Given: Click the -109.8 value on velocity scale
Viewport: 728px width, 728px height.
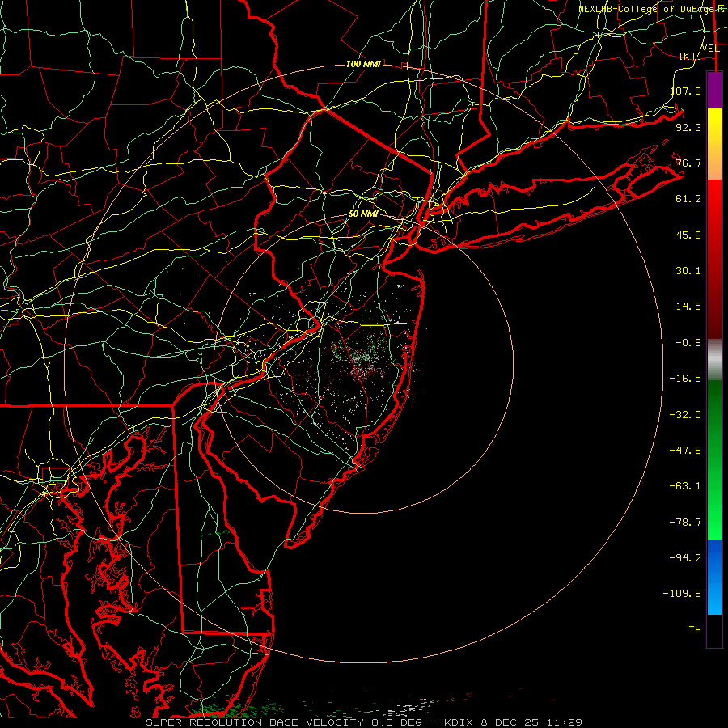Looking at the screenshot, I should click(x=683, y=594).
